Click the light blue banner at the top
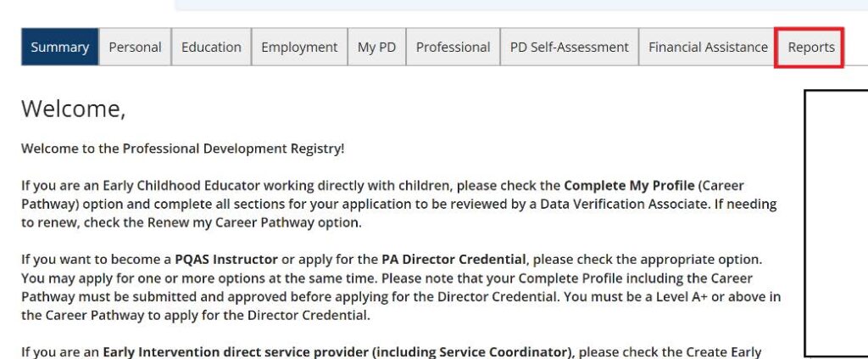The height and width of the screenshot is (359, 868). [x=521, y=5]
